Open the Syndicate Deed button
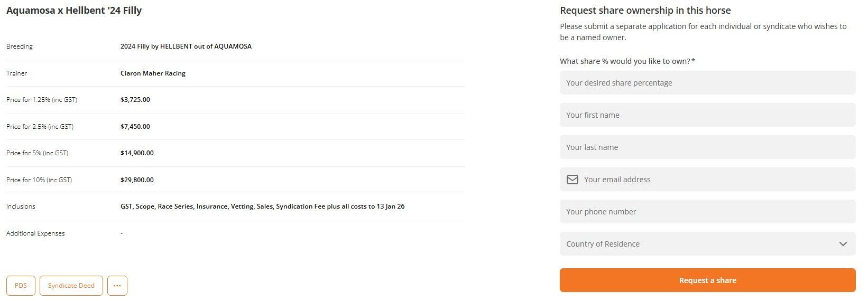 tap(71, 286)
